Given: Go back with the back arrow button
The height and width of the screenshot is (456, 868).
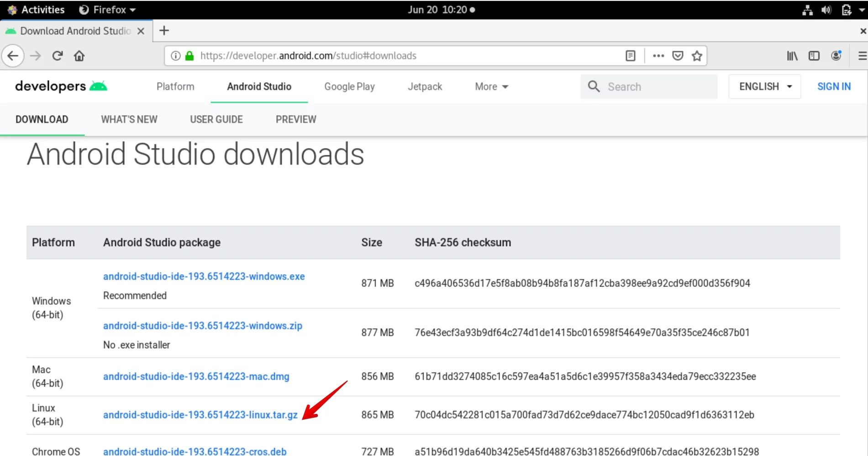Looking at the screenshot, I should [13, 56].
